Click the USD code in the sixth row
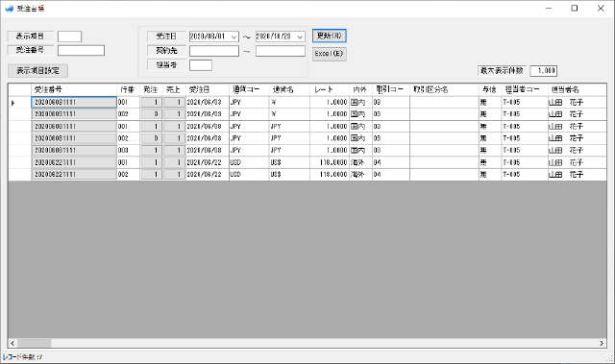Viewport: 615px width, 364px height. point(249,162)
